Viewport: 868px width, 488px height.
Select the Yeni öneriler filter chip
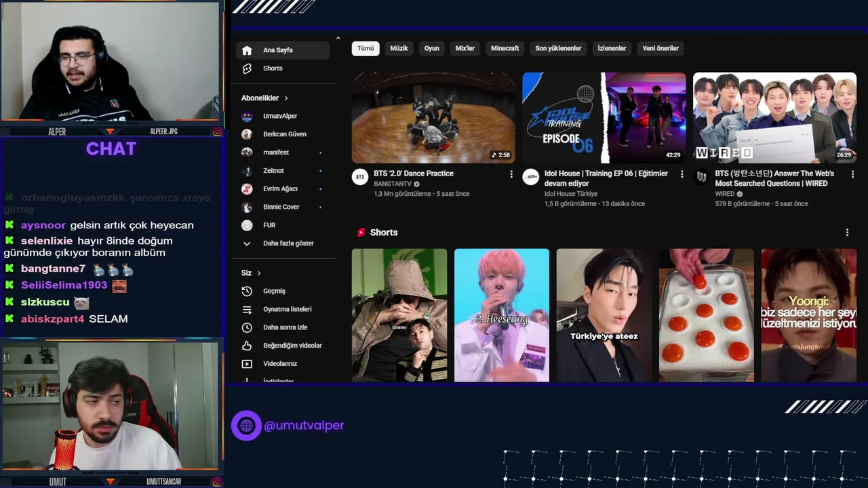tap(660, 48)
